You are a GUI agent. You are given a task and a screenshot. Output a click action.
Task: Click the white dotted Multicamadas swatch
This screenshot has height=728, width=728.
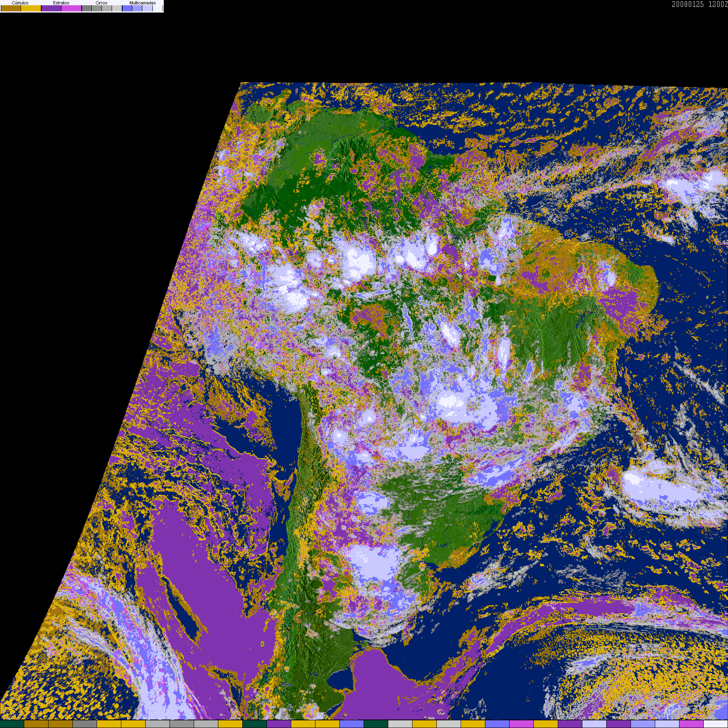[x=158, y=8]
